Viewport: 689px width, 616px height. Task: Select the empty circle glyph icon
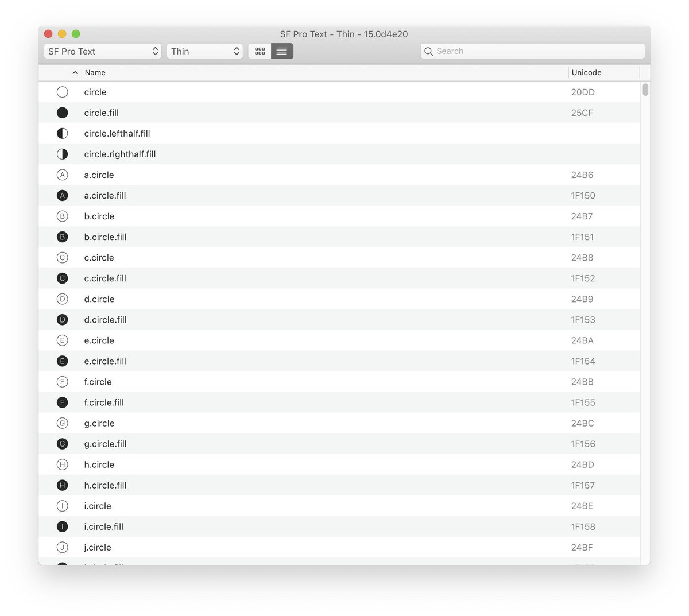tap(63, 92)
